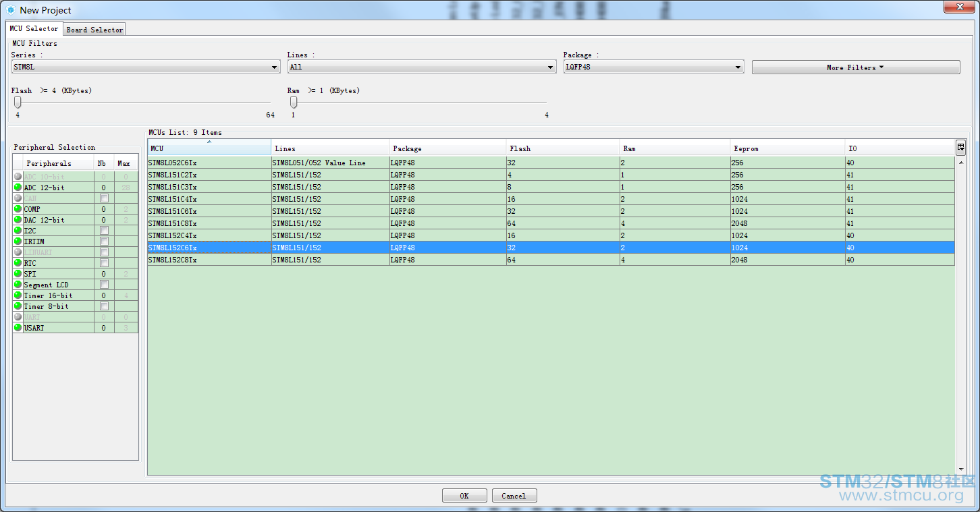Click the Nb field for Timer 16-bit
This screenshot has width=980, height=512.
104,295
